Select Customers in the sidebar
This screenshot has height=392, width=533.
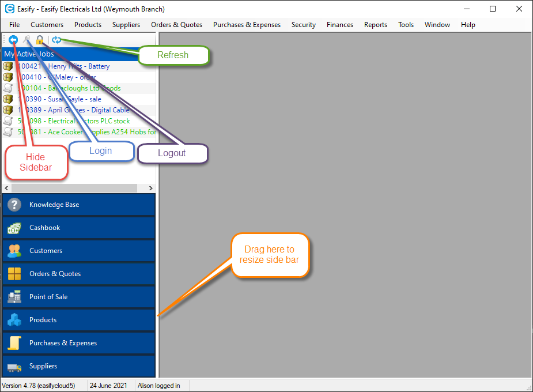(x=79, y=251)
